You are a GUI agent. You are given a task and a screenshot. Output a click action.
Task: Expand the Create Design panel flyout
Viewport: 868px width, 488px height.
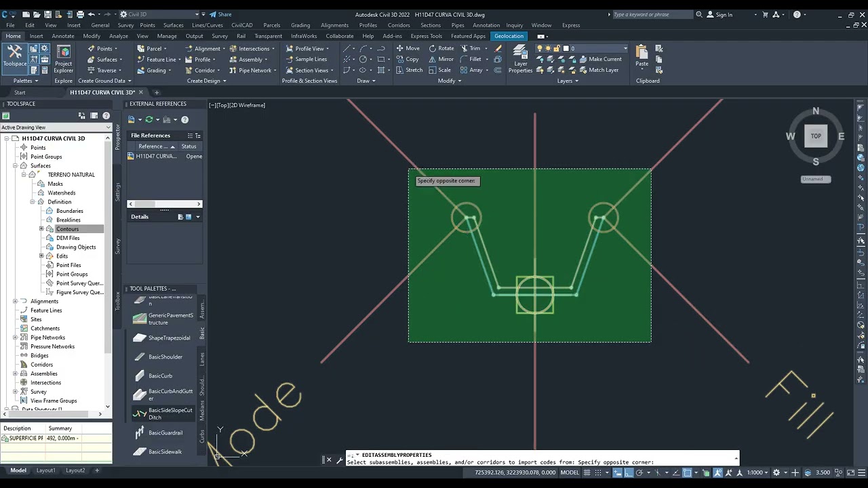pos(207,81)
